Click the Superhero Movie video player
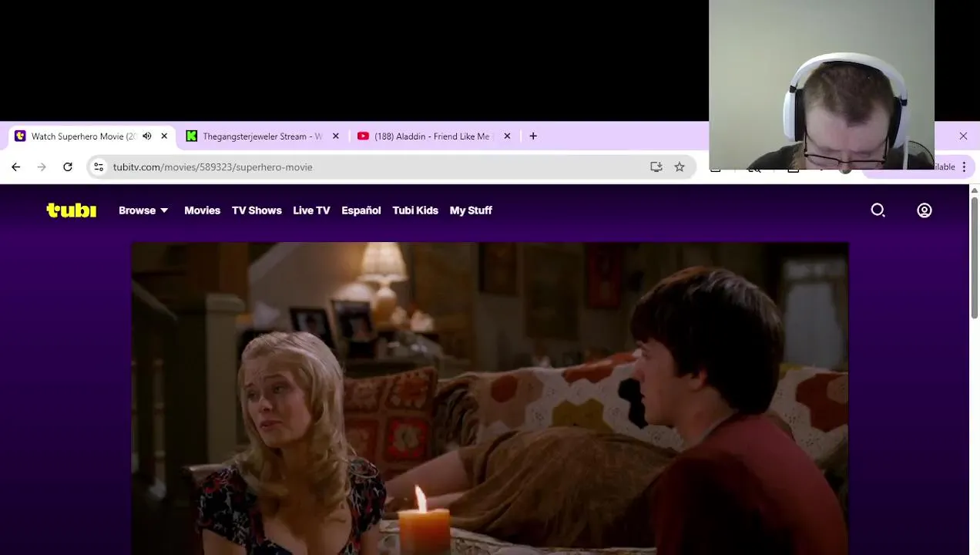Image resolution: width=980 pixels, height=555 pixels. [x=490, y=399]
